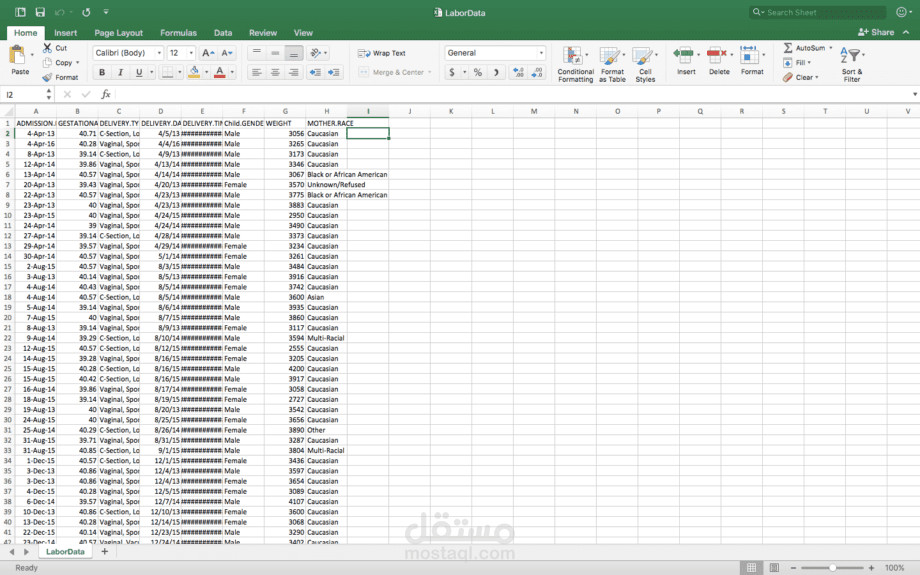Expand the Merge & Center dropdown arrow

tap(429, 72)
